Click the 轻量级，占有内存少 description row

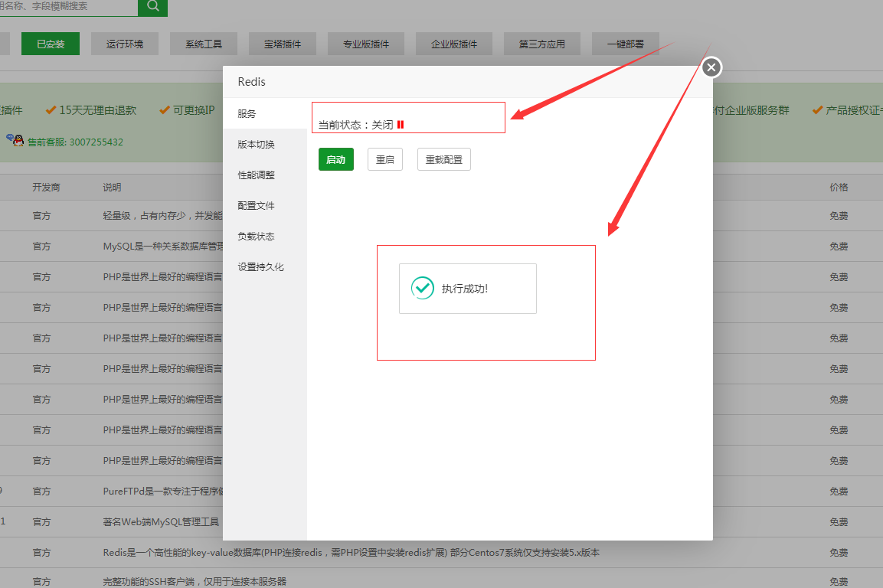(x=163, y=216)
